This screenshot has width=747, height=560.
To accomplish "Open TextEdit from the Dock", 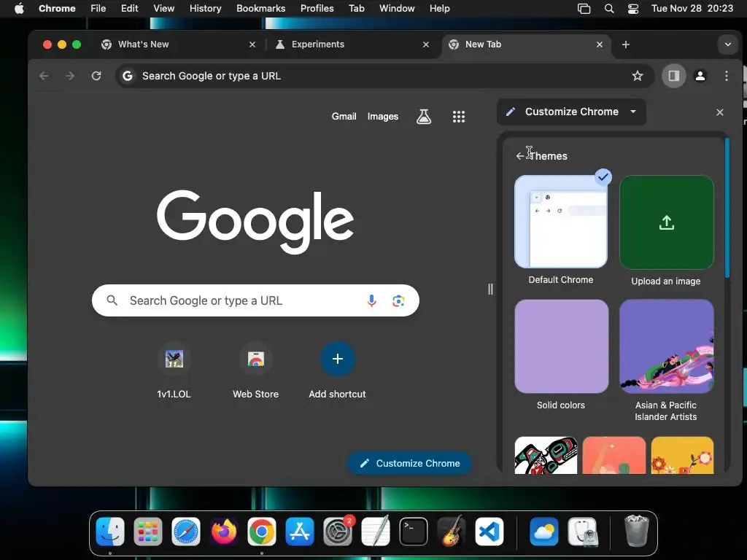I will pos(376,532).
